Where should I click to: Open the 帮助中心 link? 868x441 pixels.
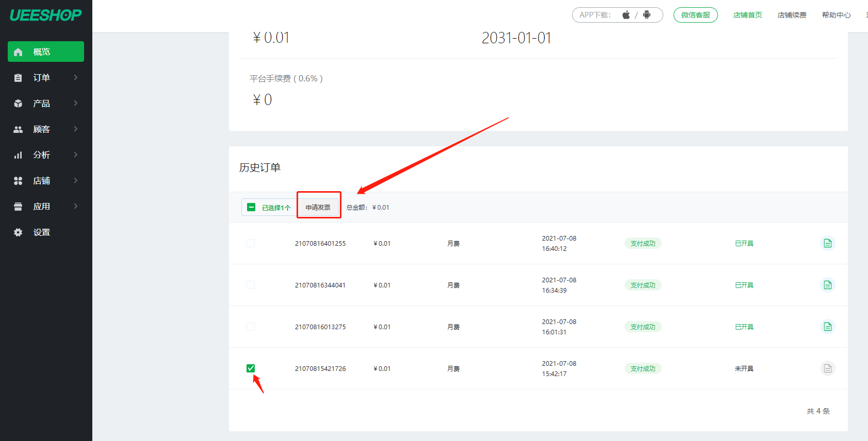coord(836,15)
